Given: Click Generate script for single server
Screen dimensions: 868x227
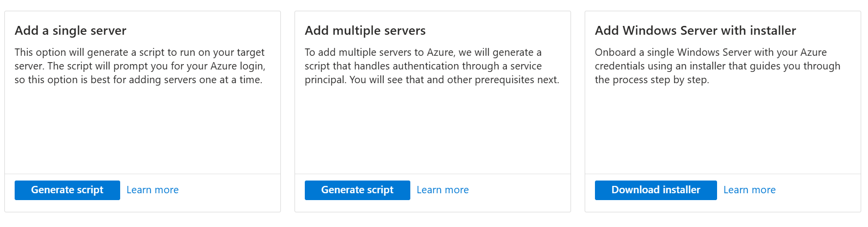Looking at the screenshot, I should coord(67,190).
